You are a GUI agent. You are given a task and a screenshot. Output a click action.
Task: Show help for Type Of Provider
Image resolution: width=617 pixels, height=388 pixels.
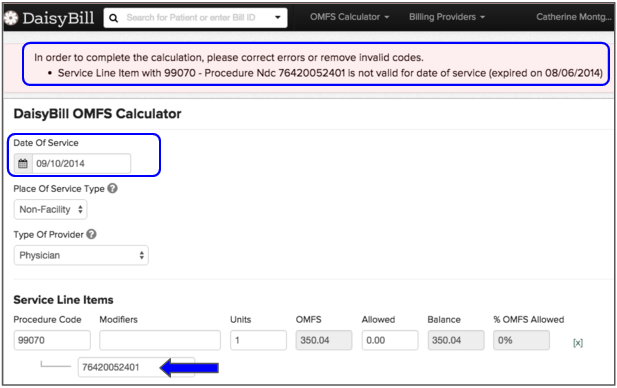pyautogui.click(x=91, y=235)
